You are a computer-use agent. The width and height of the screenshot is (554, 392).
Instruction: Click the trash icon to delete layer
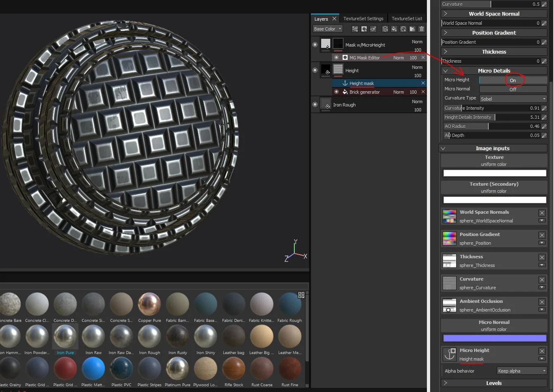421,29
